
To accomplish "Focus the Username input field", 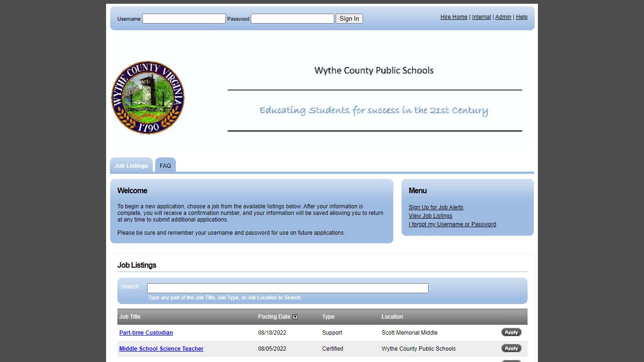I will coord(184,19).
